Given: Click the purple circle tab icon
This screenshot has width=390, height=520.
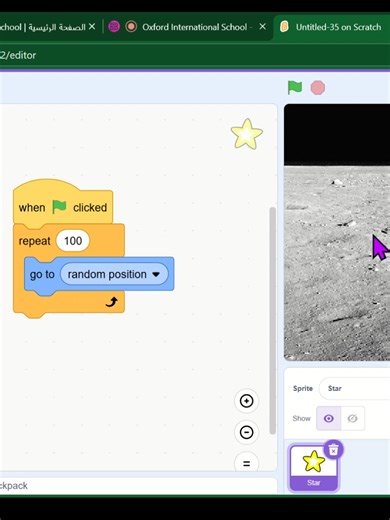Looking at the screenshot, I should (114, 26).
